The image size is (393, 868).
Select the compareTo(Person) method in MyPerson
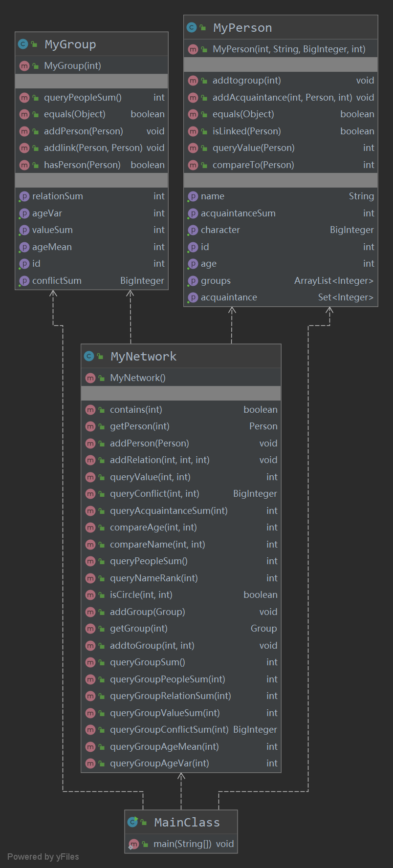(x=253, y=165)
